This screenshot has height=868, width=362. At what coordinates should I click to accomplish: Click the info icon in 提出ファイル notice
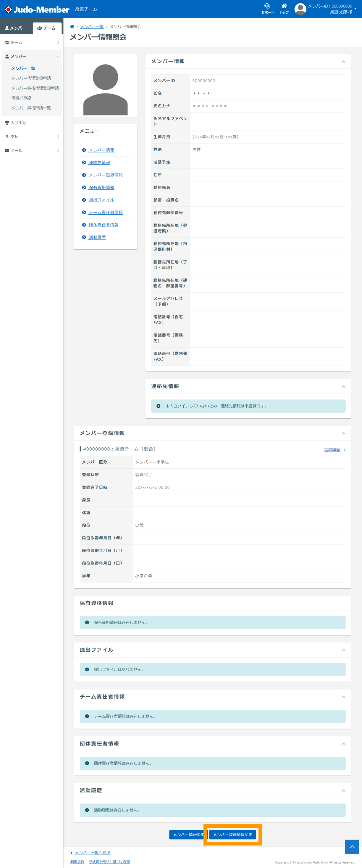point(87,670)
